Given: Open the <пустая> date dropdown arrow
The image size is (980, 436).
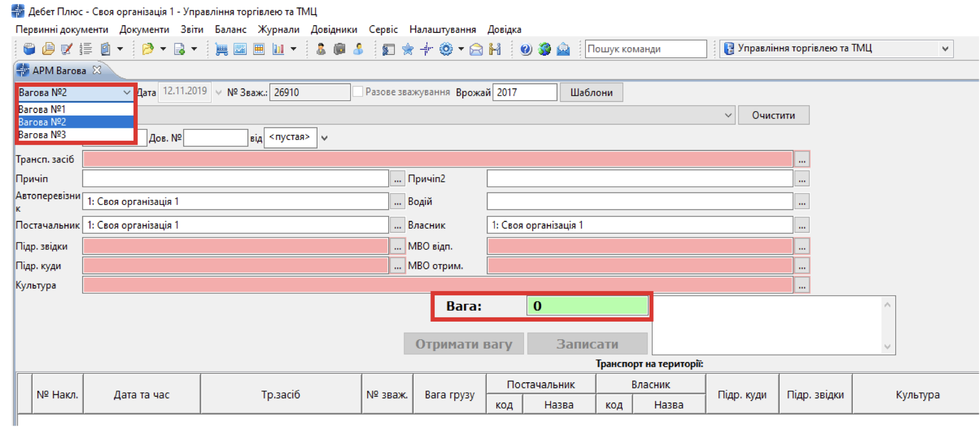Looking at the screenshot, I should pyautogui.click(x=324, y=138).
